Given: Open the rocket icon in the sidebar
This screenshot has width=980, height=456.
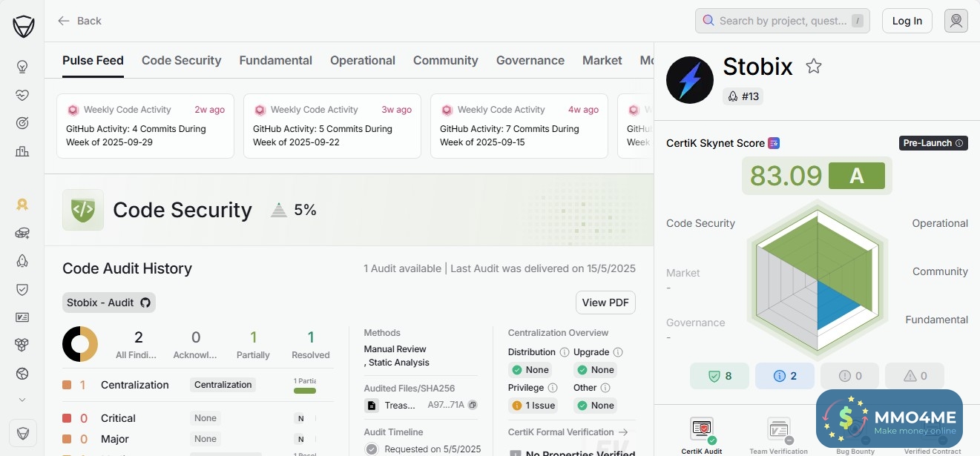Looking at the screenshot, I should 22,261.
